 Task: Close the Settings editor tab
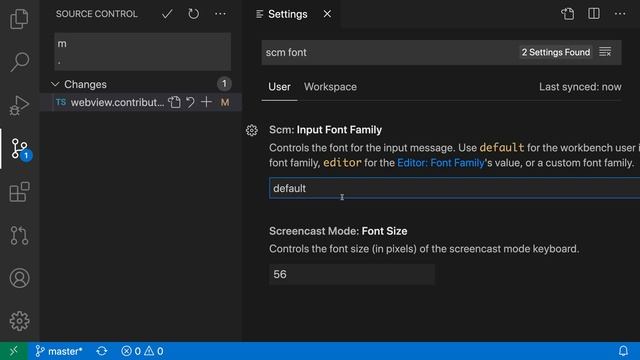(327, 14)
